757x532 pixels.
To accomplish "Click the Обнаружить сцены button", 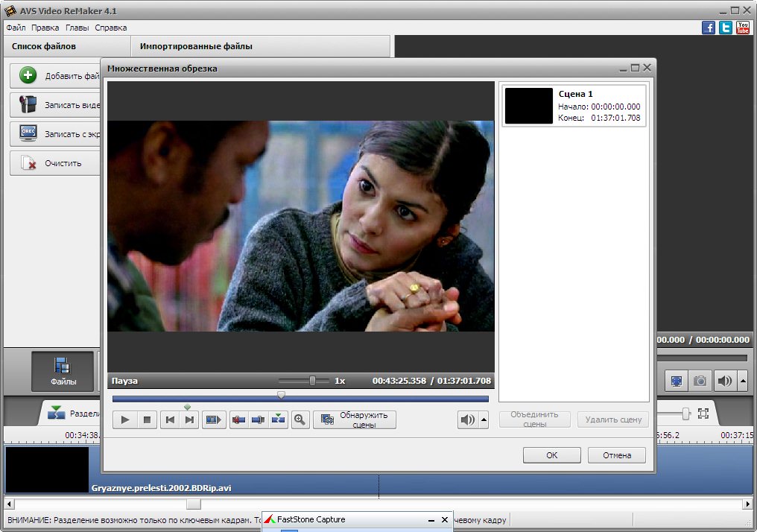I will [355, 420].
